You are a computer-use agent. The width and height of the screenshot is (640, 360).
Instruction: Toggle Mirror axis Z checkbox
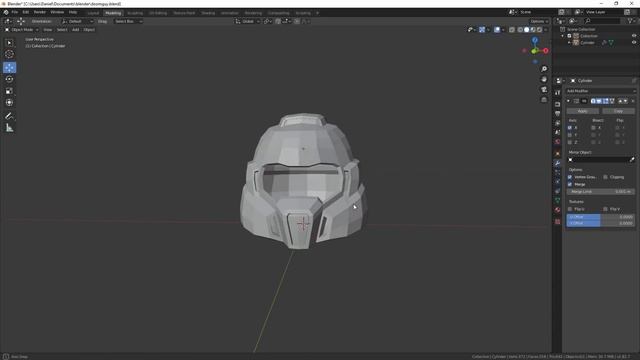pyautogui.click(x=570, y=142)
